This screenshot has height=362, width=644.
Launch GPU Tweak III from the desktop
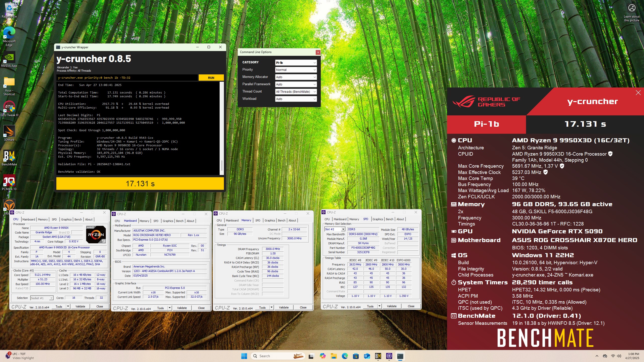pyautogui.click(x=9, y=109)
